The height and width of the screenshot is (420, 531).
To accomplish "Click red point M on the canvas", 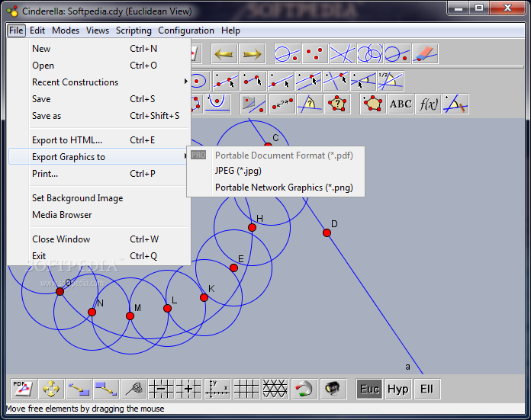I will point(130,316).
